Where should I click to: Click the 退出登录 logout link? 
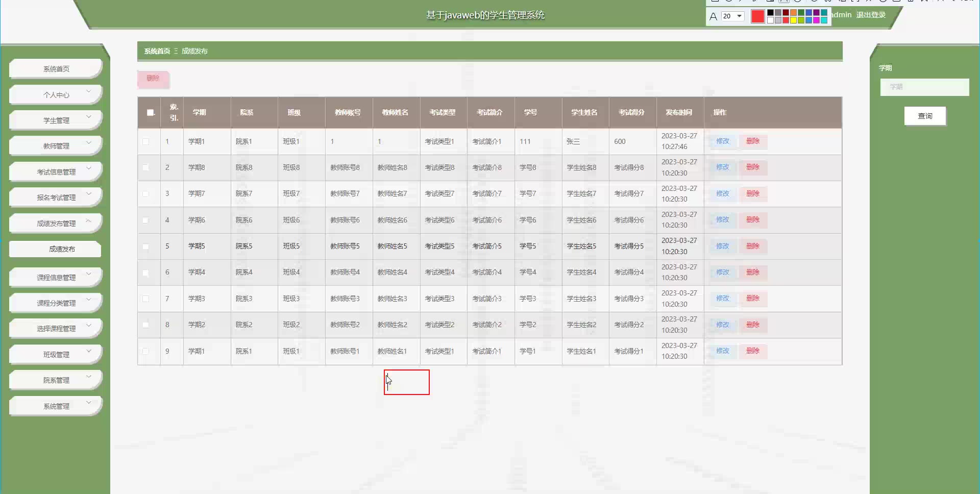870,15
